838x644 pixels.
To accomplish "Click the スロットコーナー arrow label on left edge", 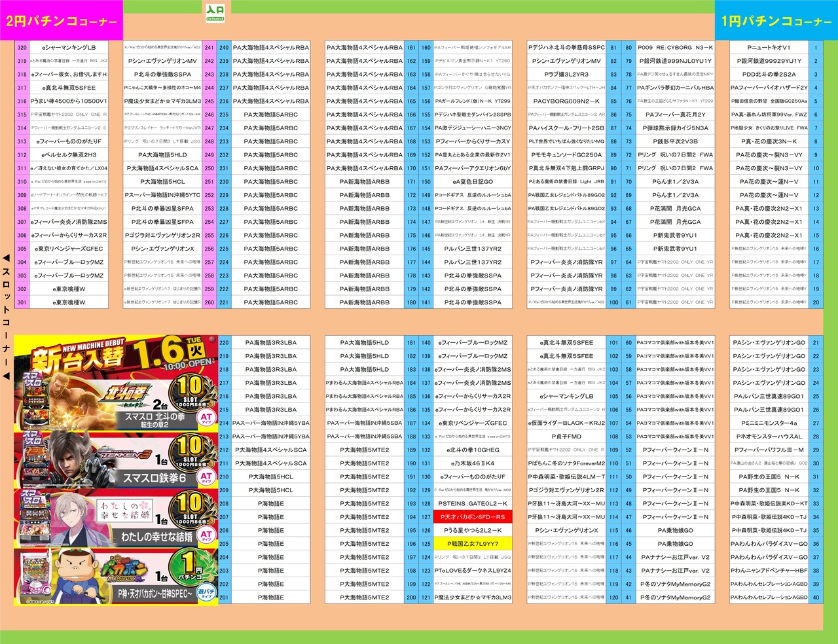I will [6, 316].
